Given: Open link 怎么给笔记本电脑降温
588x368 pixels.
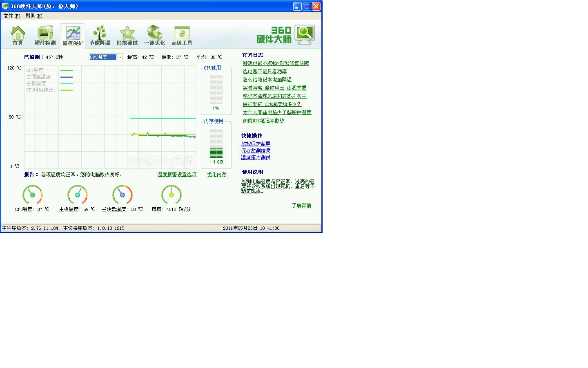Looking at the screenshot, I should pos(267,80).
